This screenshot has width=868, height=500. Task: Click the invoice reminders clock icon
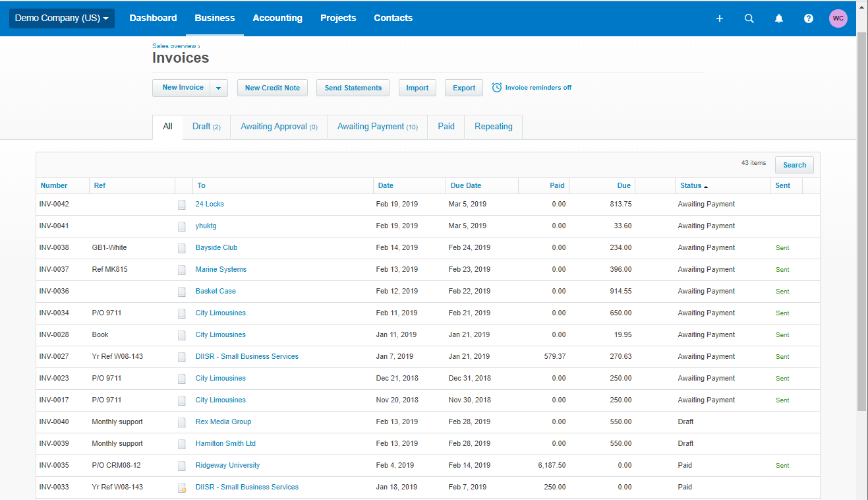497,87
